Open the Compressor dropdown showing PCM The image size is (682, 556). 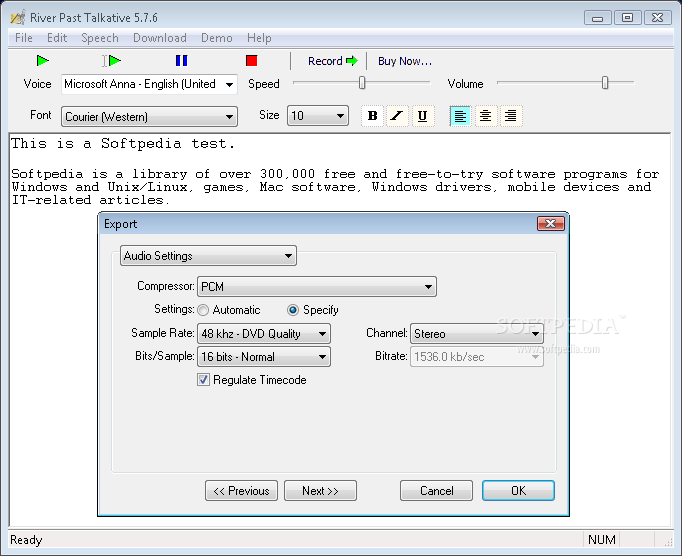coord(317,287)
